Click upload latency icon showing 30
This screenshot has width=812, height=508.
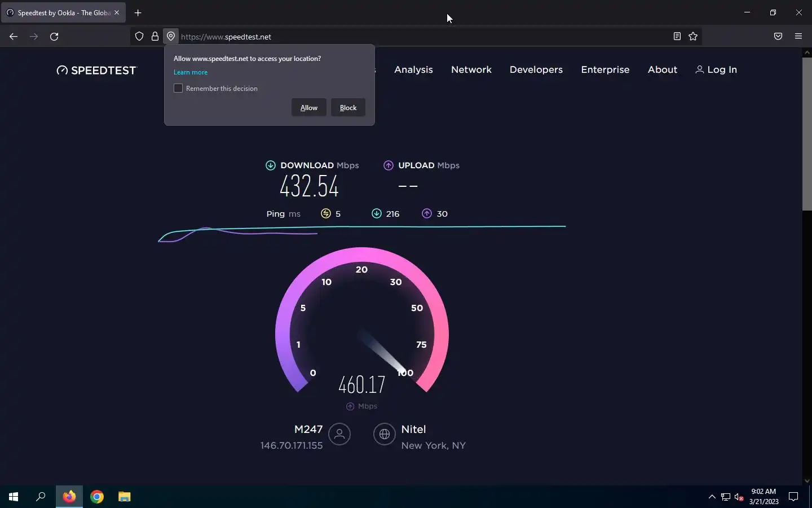tap(427, 213)
